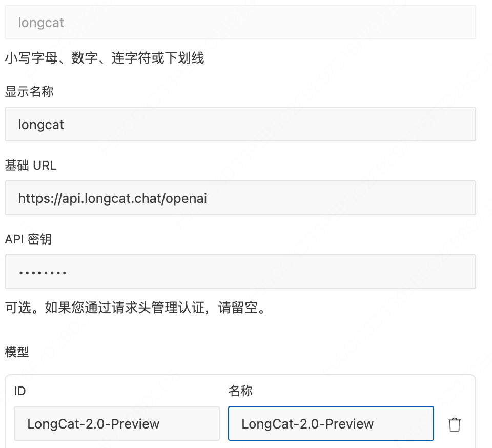Click the masked dots in API key
This screenshot has width=492, height=448.
coord(43,273)
